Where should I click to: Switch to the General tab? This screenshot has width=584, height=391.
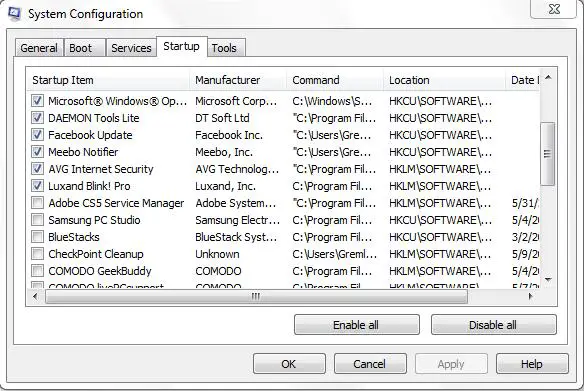pos(39,48)
